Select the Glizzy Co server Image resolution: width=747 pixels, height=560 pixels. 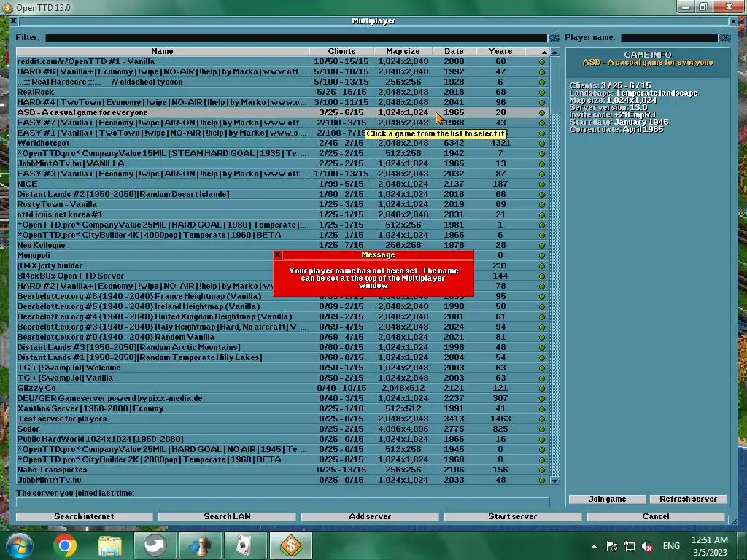tap(282, 389)
